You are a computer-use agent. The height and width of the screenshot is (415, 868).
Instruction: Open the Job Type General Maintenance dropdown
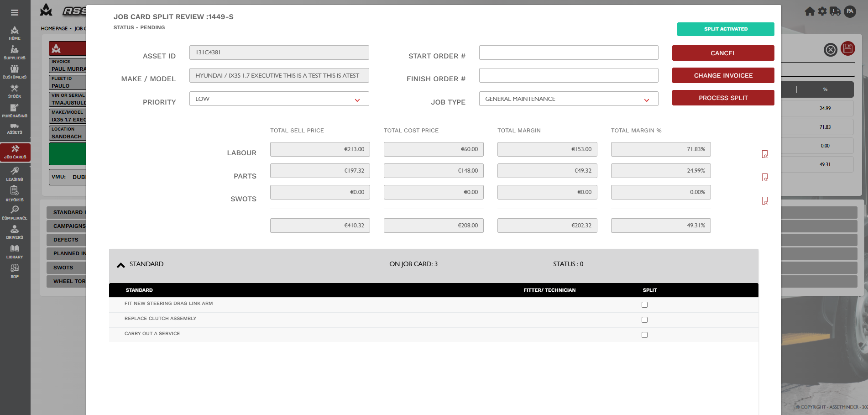pos(569,99)
